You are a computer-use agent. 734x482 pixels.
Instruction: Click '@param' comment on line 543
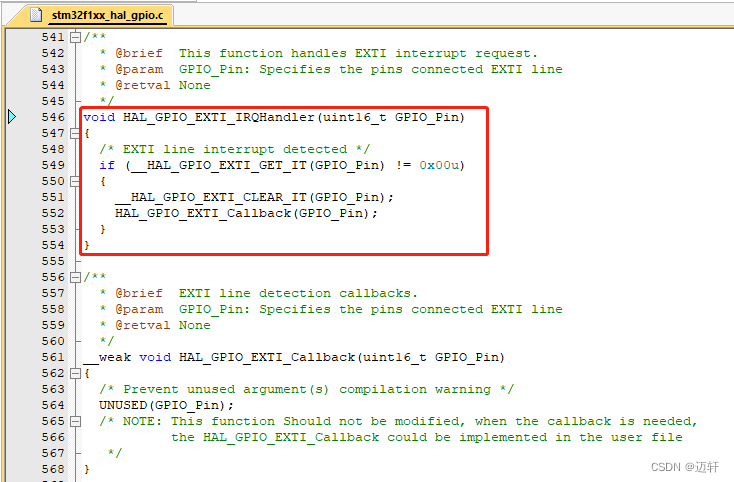[139, 69]
